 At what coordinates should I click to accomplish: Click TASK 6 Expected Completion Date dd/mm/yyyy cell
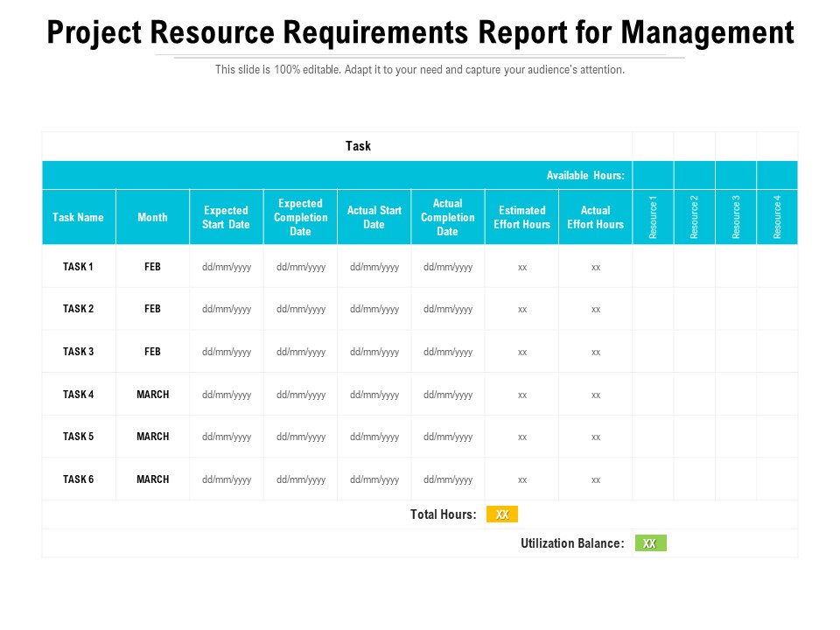(x=300, y=480)
